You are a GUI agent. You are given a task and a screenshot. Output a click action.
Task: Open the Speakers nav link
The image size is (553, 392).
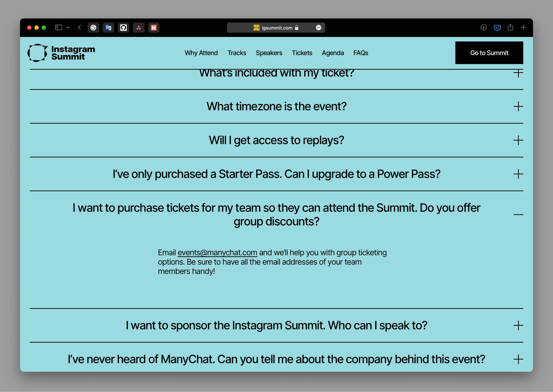click(x=269, y=53)
